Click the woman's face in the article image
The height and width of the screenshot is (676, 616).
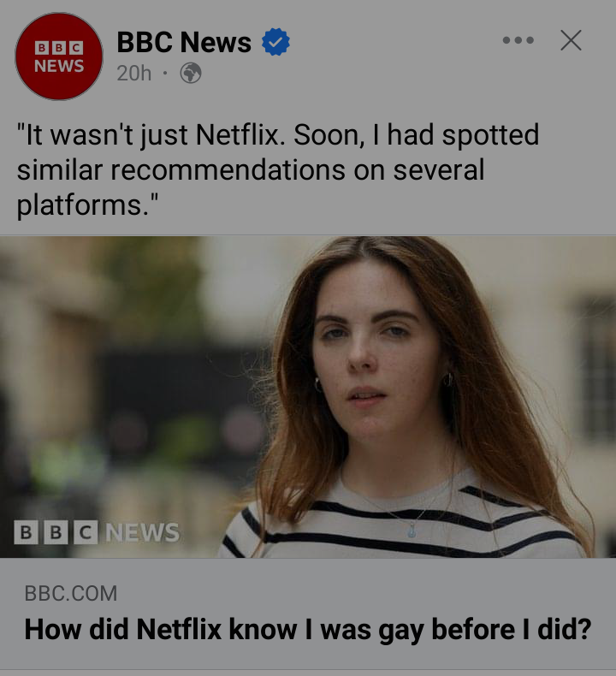tap(370, 342)
